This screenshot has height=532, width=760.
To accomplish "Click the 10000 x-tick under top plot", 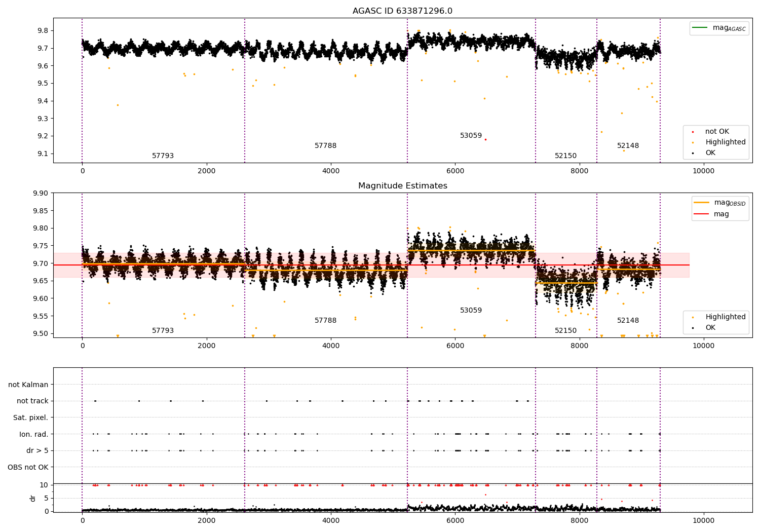I will point(703,171).
